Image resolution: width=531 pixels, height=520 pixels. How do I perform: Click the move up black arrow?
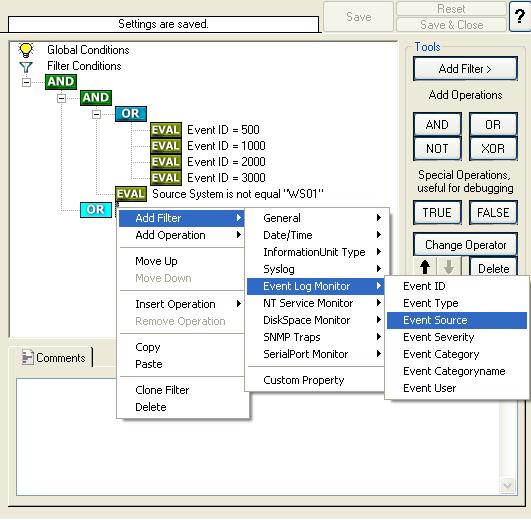click(x=425, y=267)
